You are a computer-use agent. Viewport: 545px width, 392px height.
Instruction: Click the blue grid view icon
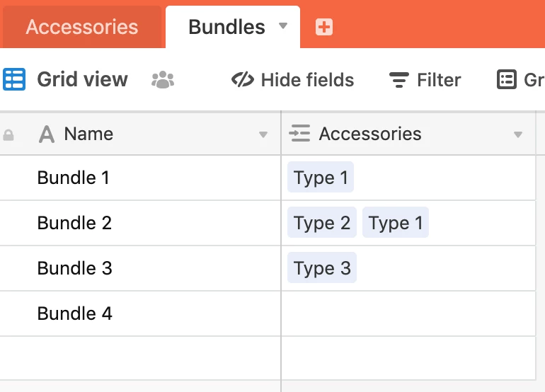coord(14,79)
